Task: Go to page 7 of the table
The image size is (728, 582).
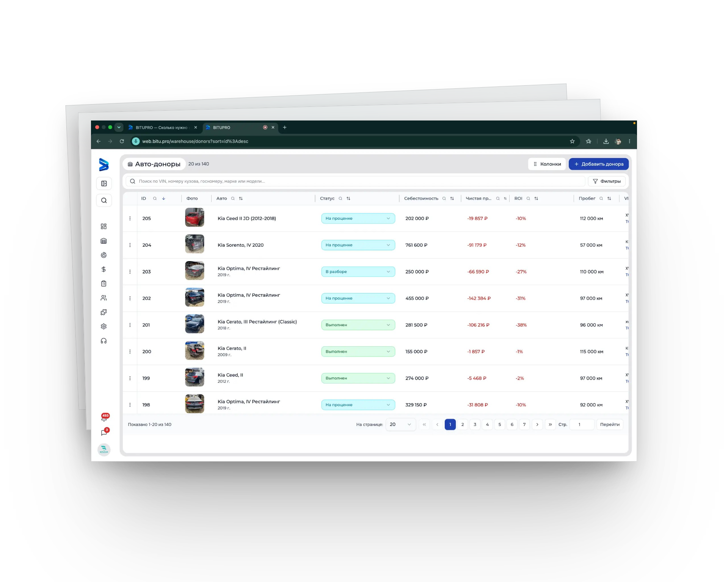Action: tap(524, 424)
